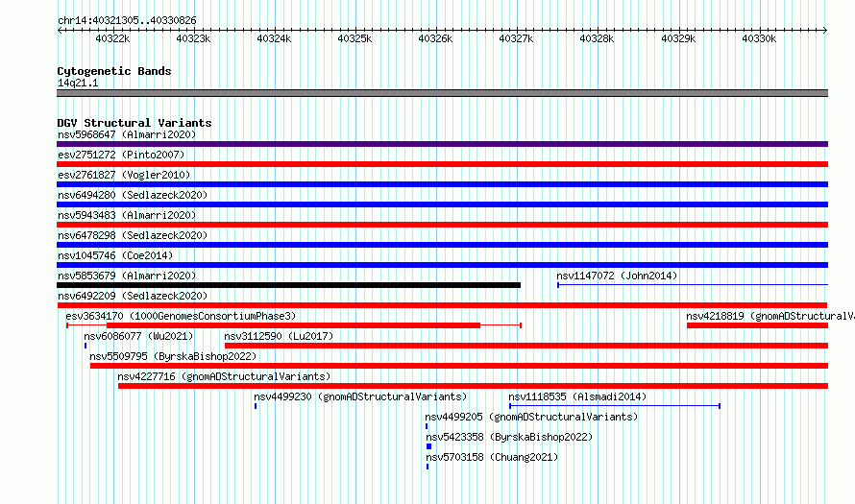Select nsv6492209 (Sedlazeck2020) label
Viewport: 855px width, 504px height.
(x=133, y=296)
